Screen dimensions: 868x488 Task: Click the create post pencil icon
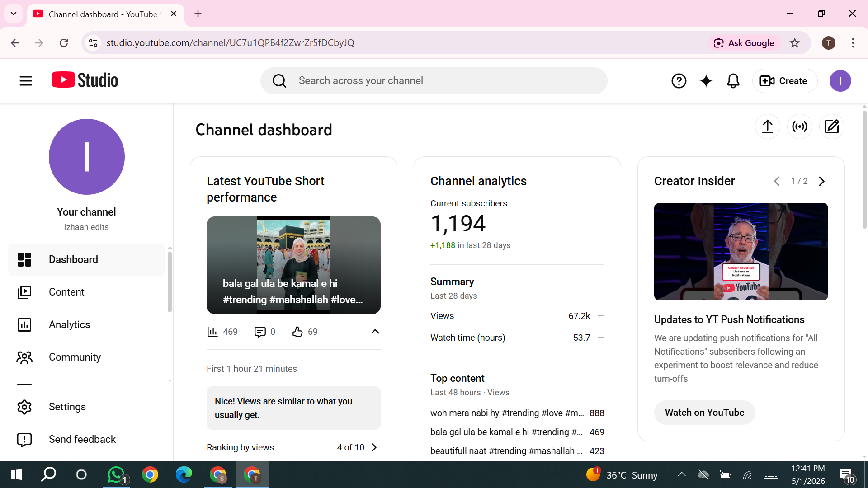click(831, 127)
